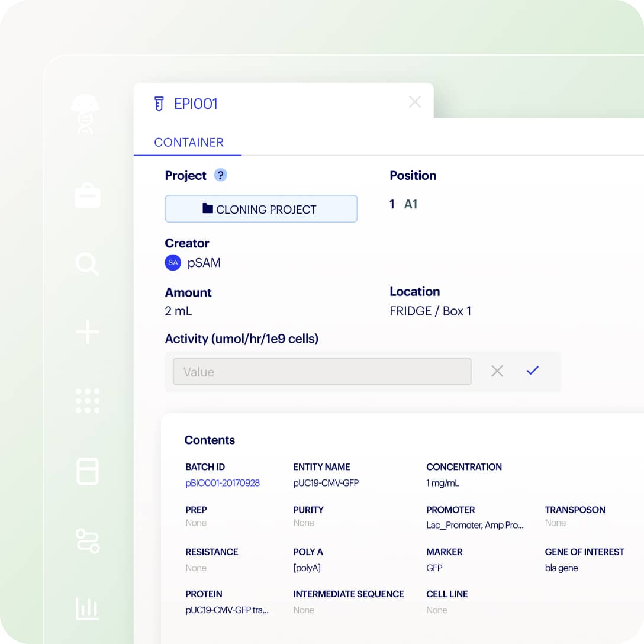Click the Contents heading
Viewport: 644px width, 644px height.
(x=210, y=440)
